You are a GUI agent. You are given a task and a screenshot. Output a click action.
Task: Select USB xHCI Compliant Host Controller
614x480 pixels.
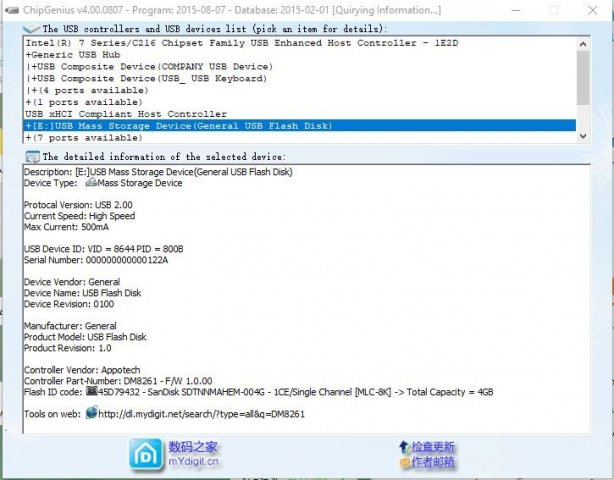(x=126, y=114)
